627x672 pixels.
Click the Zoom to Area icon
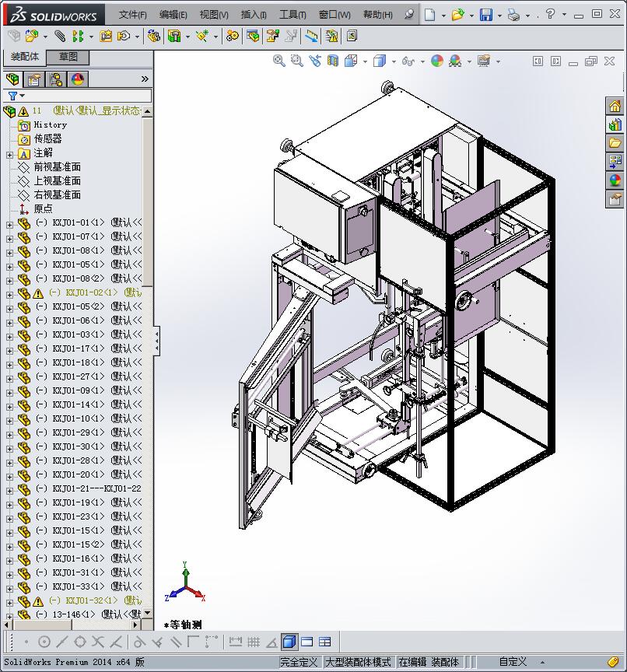[x=296, y=61]
